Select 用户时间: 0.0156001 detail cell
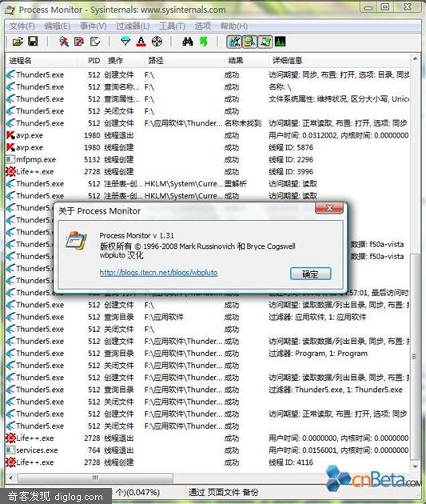Screen dimensions: 426x504 click(339, 450)
